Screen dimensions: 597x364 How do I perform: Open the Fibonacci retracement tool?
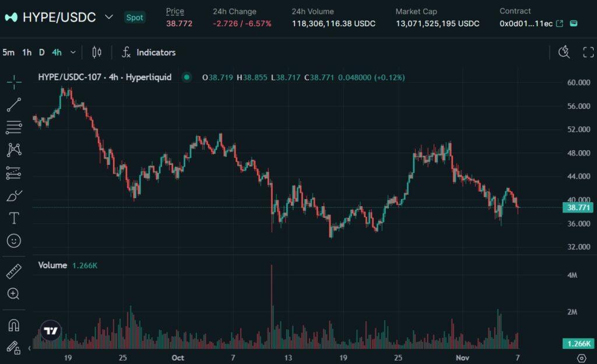(x=14, y=126)
